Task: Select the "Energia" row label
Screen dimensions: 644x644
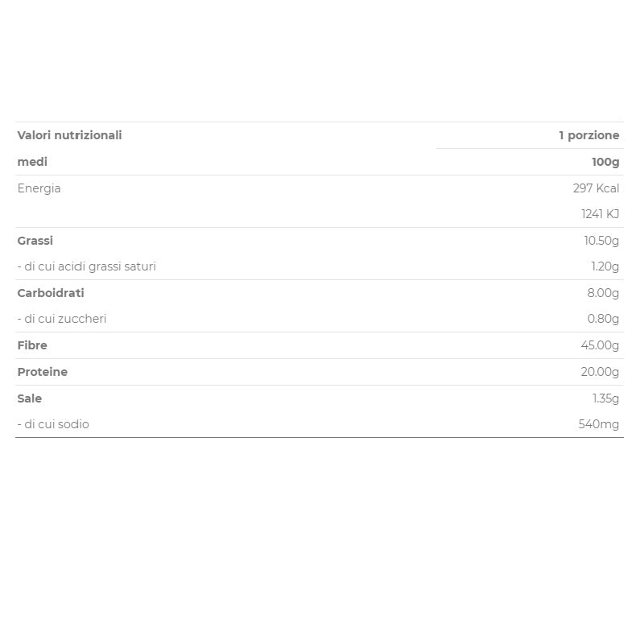Action: click(39, 188)
